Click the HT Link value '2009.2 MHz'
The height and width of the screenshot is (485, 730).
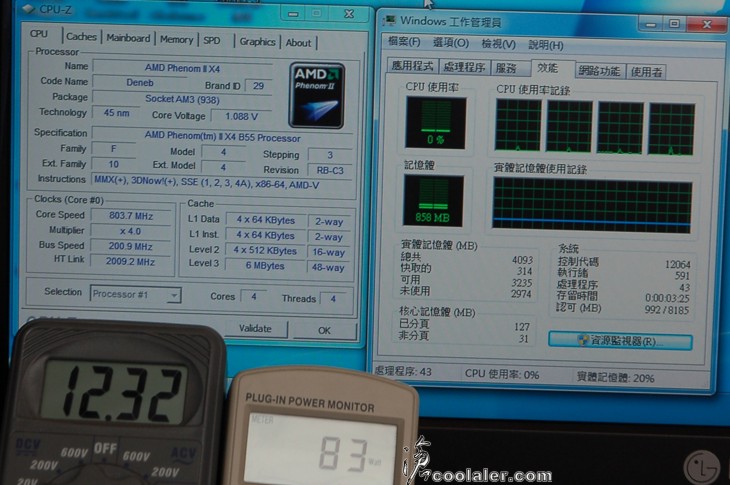[x=131, y=262]
